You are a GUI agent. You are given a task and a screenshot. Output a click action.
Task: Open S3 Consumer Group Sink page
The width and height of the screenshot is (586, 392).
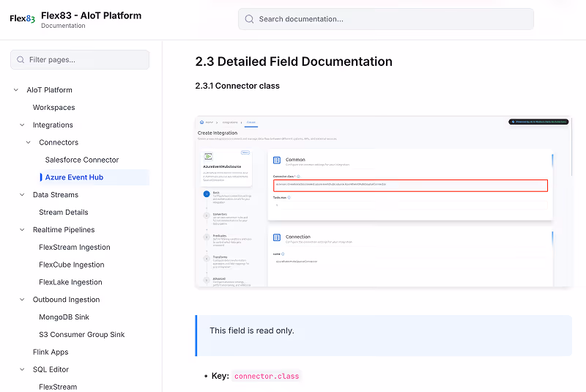[81, 334]
